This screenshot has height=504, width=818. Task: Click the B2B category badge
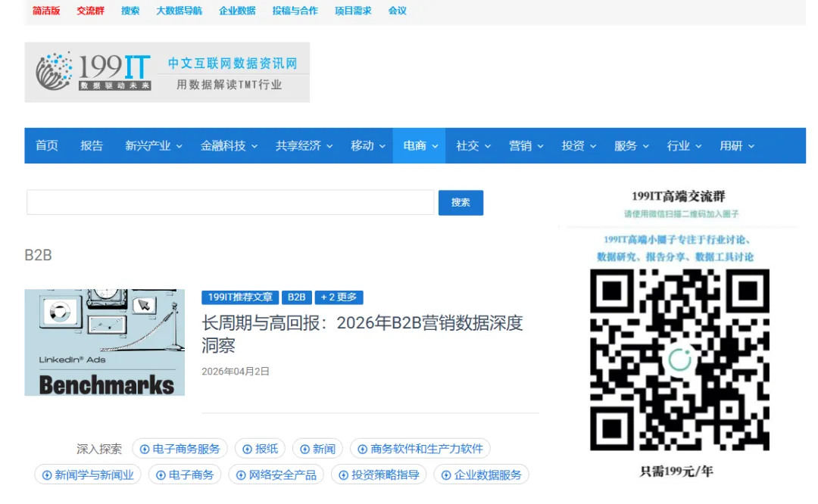coord(297,297)
